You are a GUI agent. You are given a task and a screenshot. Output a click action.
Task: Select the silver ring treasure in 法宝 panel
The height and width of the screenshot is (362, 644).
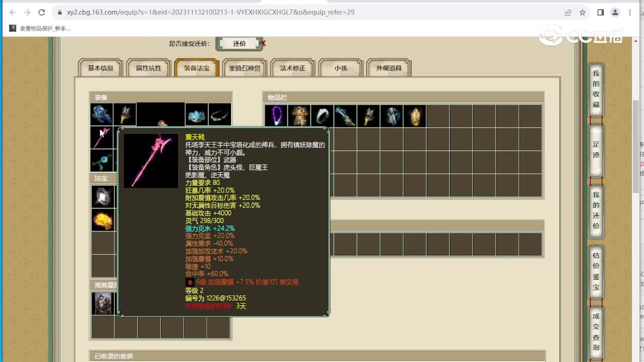coord(103,197)
